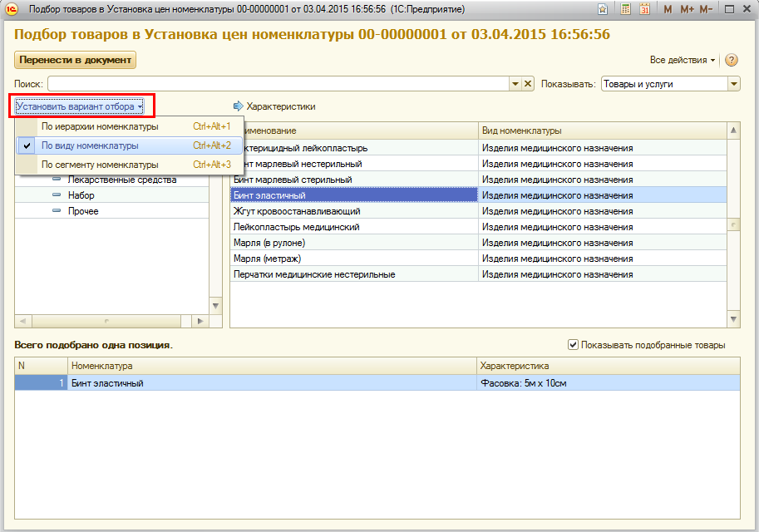This screenshot has width=759, height=532.
Task: Click the scroll down arrow of product list
Action: tap(733, 320)
